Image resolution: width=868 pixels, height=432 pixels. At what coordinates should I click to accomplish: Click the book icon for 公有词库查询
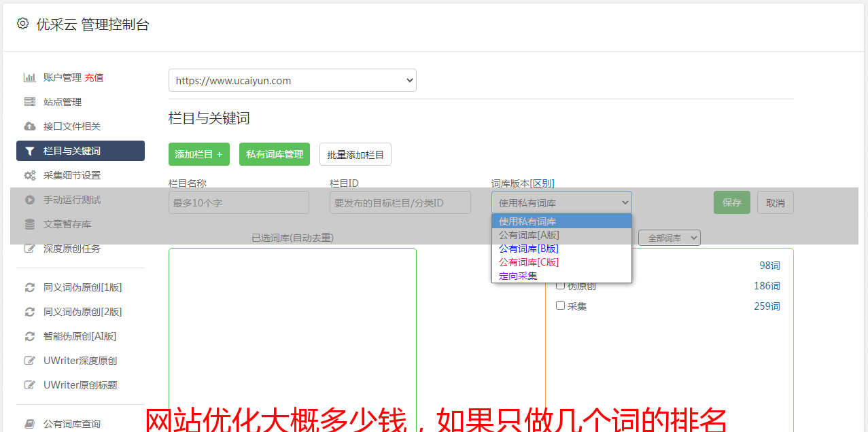(30, 424)
